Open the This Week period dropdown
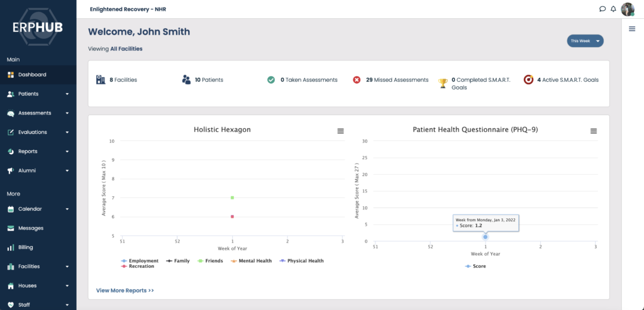Image resolution: width=644 pixels, height=310 pixels. pyautogui.click(x=586, y=41)
